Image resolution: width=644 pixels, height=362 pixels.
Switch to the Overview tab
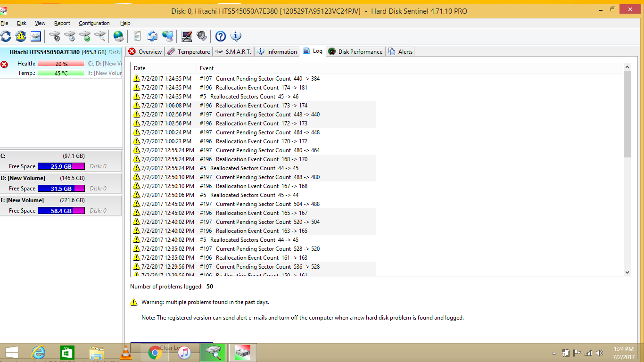pyautogui.click(x=145, y=52)
